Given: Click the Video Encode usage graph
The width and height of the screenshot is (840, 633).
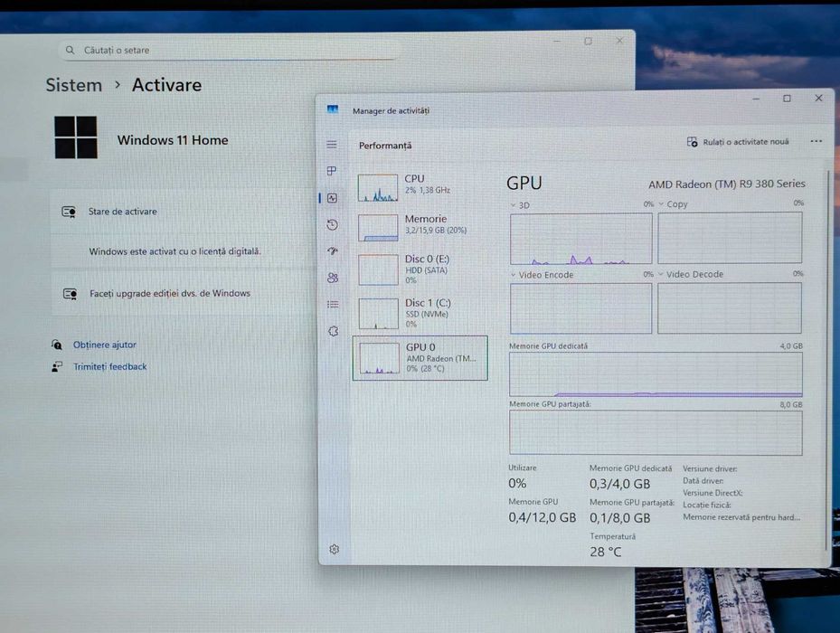Looking at the screenshot, I should pyautogui.click(x=580, y=308).
